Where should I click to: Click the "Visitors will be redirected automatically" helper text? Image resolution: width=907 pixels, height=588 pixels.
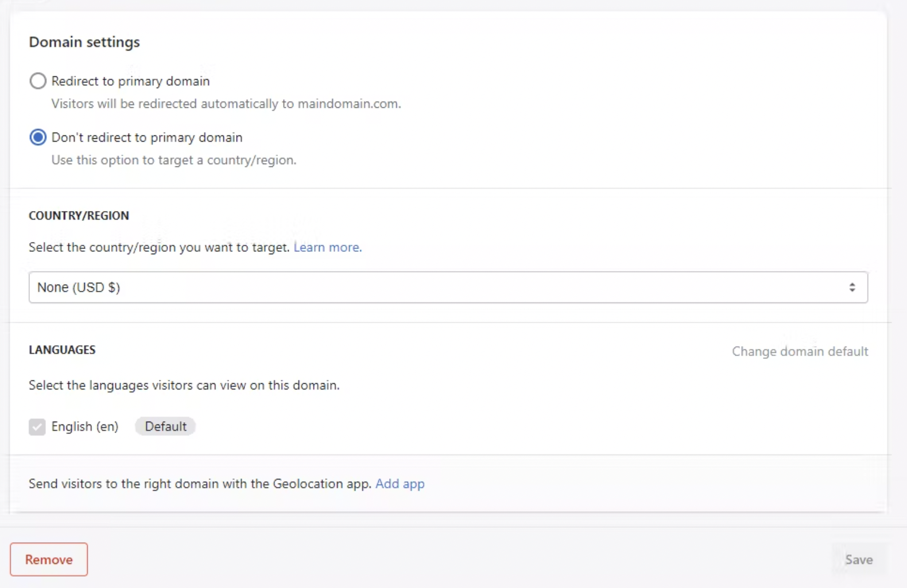[x=226, y=104]
